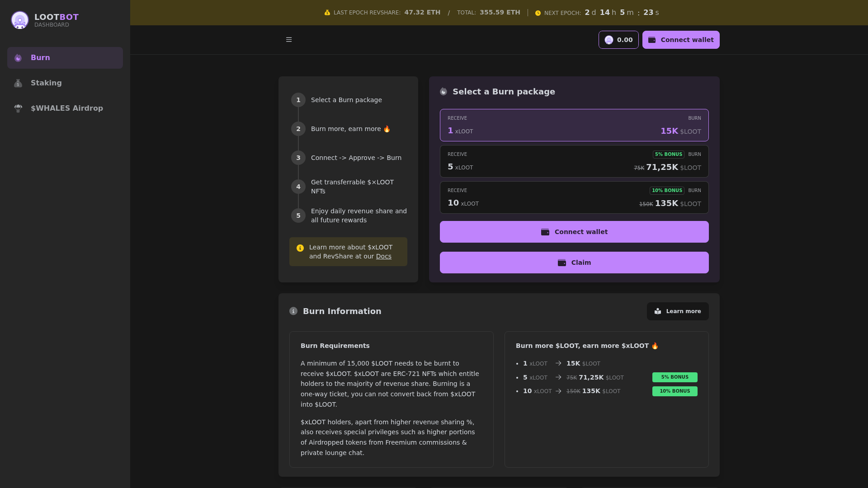Click the flame icon next to Burn
This screenshot has height=488, width=868.
(x=18, y=58)
